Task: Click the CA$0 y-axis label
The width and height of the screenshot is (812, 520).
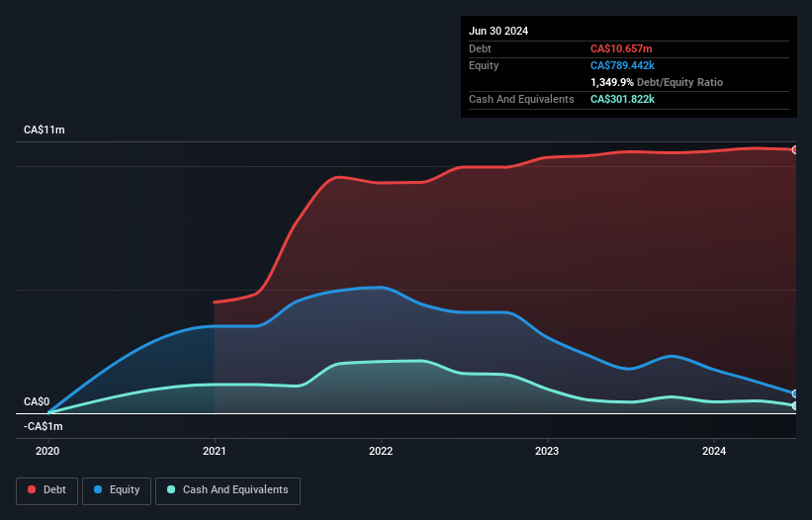Action: click(37, 402)
